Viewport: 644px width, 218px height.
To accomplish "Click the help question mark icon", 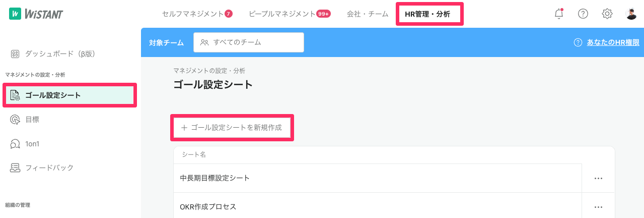I will pyautogui.click(x=583, y=14).
